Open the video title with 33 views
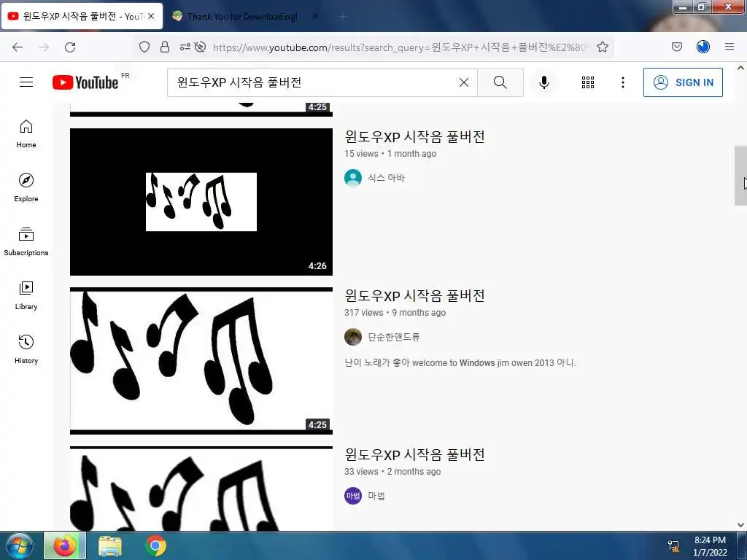 click(414, 455)
